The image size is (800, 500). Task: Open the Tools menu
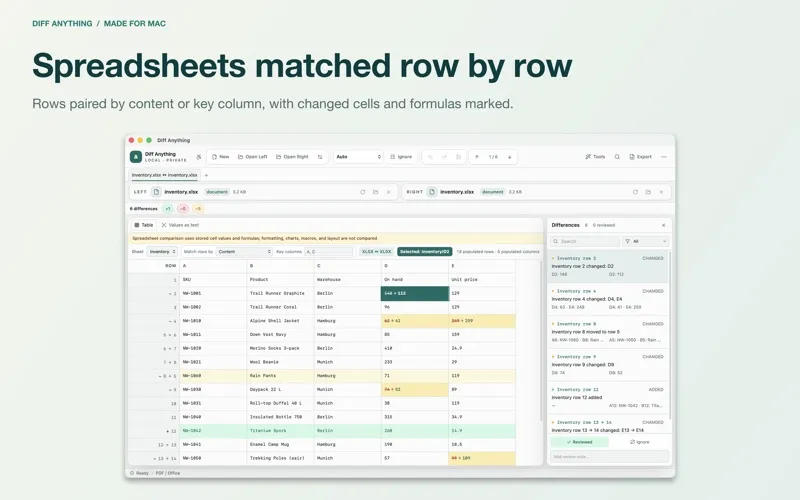pyautogui.click(x=595, y=157)
